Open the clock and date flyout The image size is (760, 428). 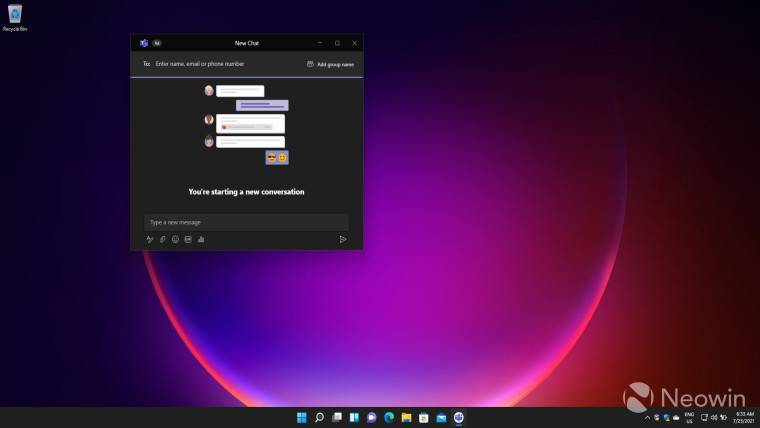(735, 417)
